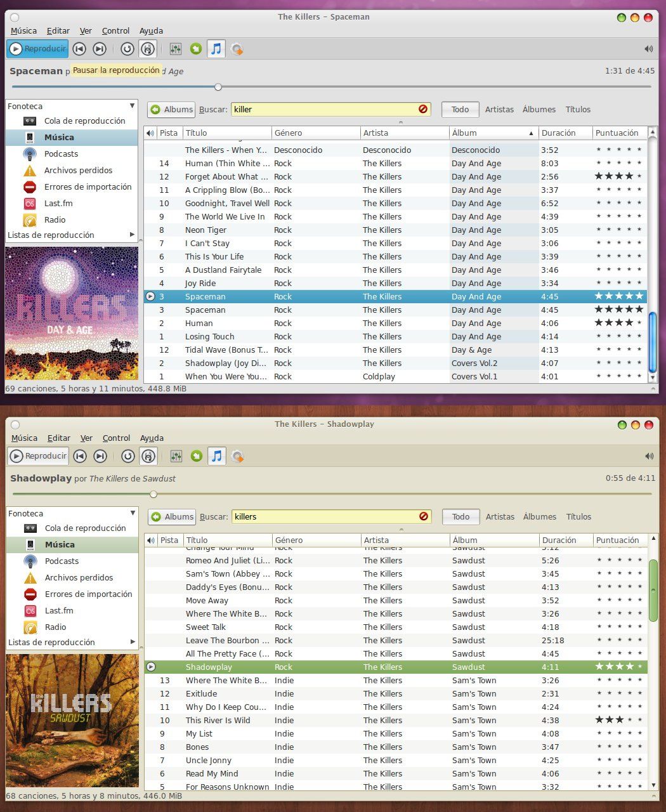666x812 pixels.
Task: Toggle Shuffle in Shadowplay window toolbar
Action: pos(148,456)
